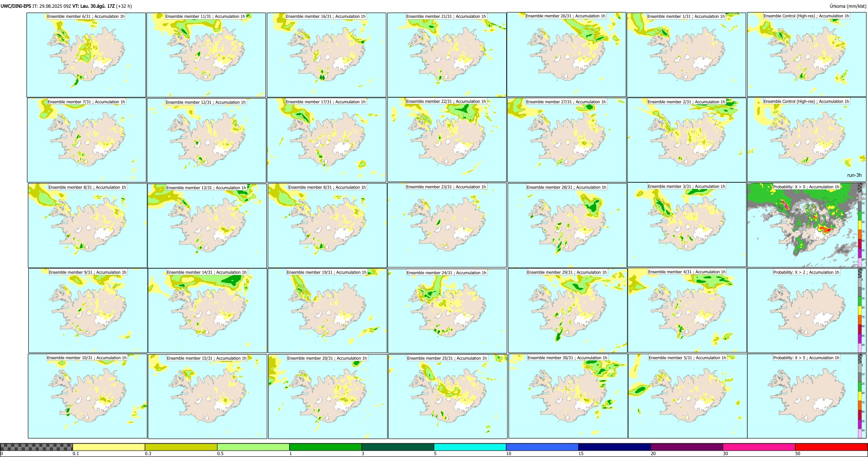Select the pink 30–50 legend swatch
This screenshot has width=868, height=457.
pyautogui.click(x=759, y=447)
